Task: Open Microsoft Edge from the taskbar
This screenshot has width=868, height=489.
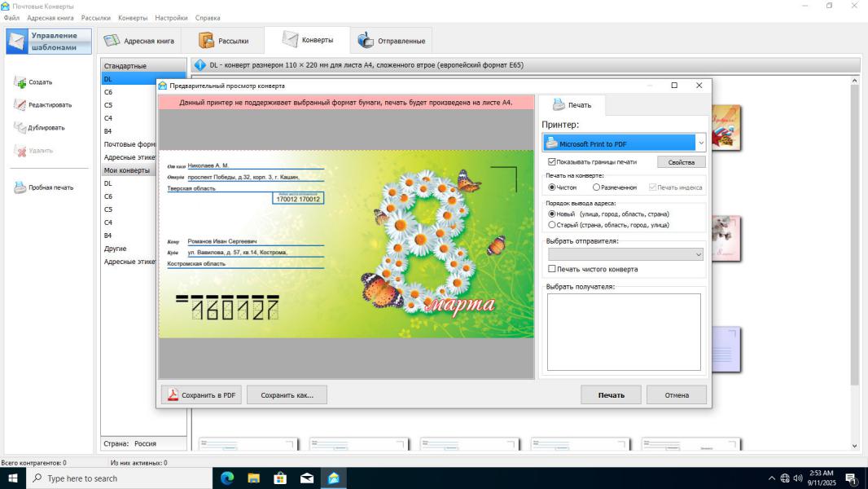Action: click(x=227, y=478)
